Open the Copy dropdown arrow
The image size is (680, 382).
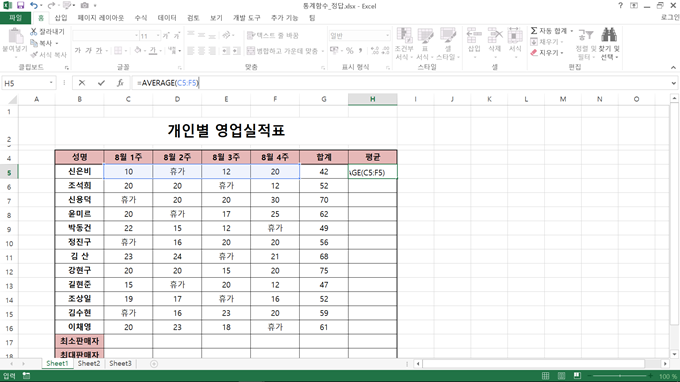pyautogui.click(x=57, y=43)
